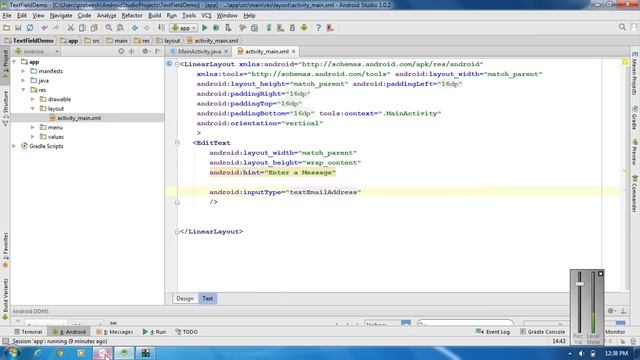Collapse the res folder
640x360 pixels.
pyautogui.click(x=24, y=90)
